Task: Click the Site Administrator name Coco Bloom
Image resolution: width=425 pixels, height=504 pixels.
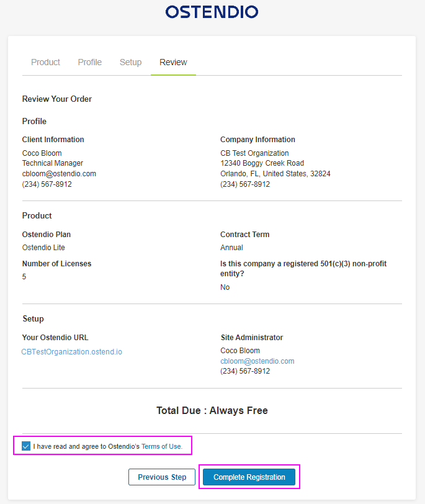Action: coord(240,350)
